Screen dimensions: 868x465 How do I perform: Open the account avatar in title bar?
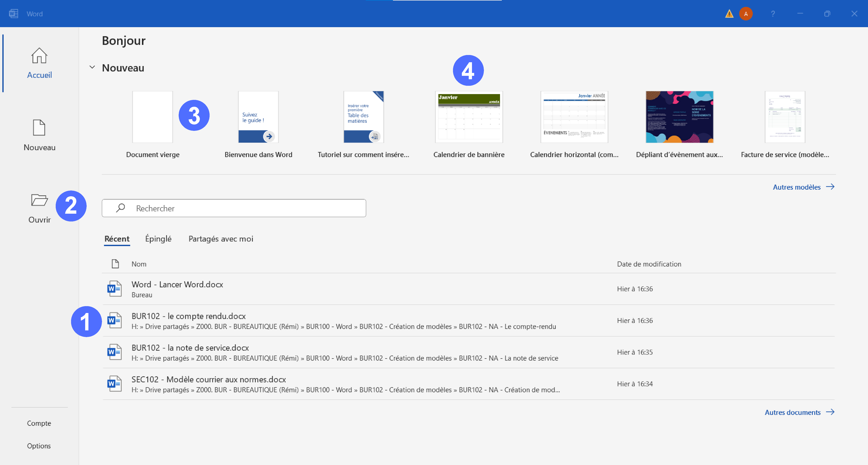(x=746, y=14)
